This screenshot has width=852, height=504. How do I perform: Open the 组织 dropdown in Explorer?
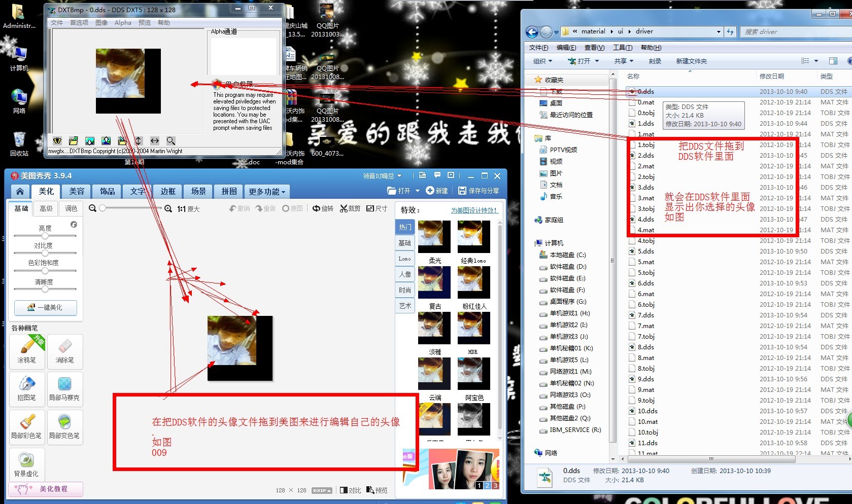click(542, 61)
